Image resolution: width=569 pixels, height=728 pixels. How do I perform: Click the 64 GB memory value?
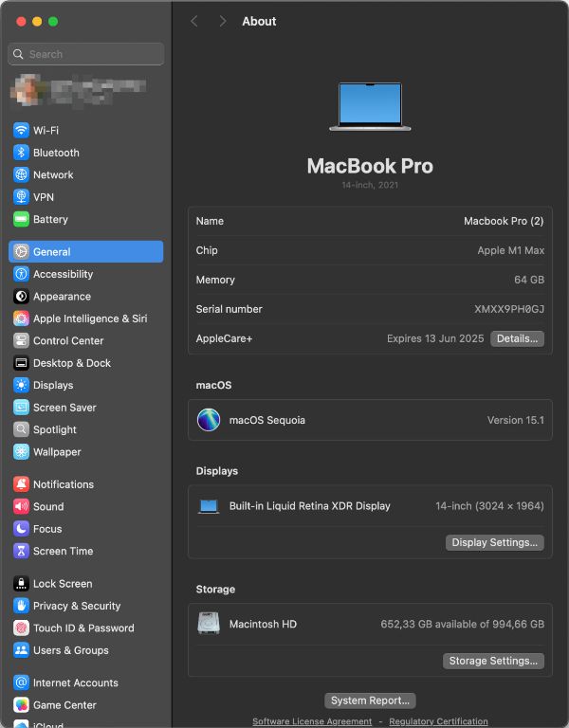pyautogui.click(x=529, y=280)
